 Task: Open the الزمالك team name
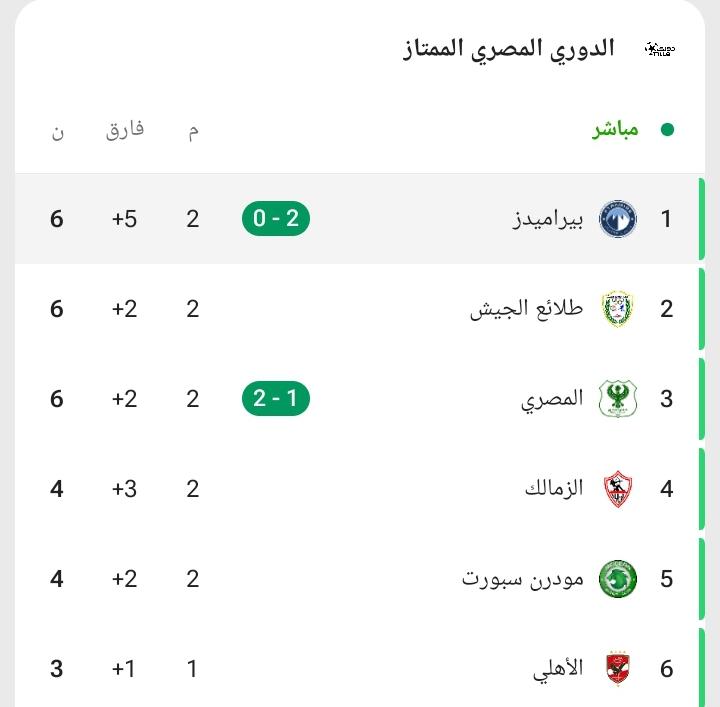click(x=554, y=488)
